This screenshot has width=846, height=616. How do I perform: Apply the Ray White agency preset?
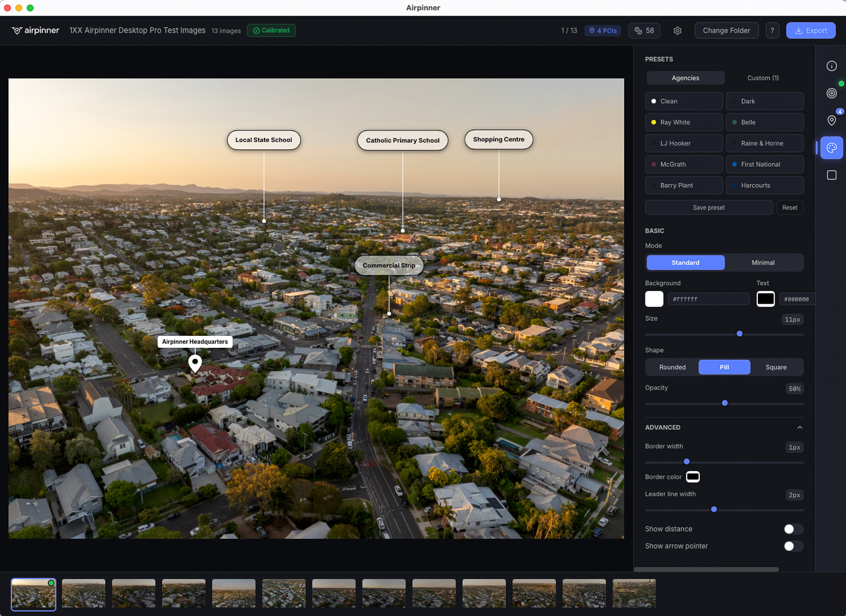click(684, 122)
